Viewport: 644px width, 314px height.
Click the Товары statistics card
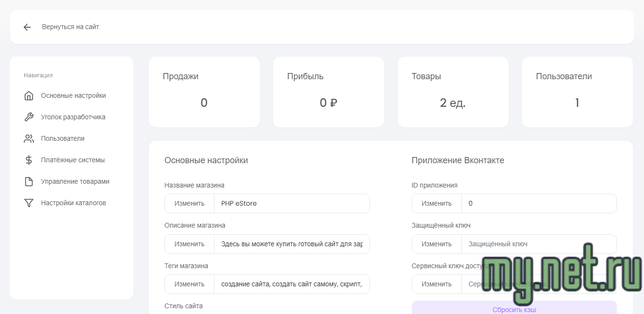pyautogui.click(x=452, y=92)
